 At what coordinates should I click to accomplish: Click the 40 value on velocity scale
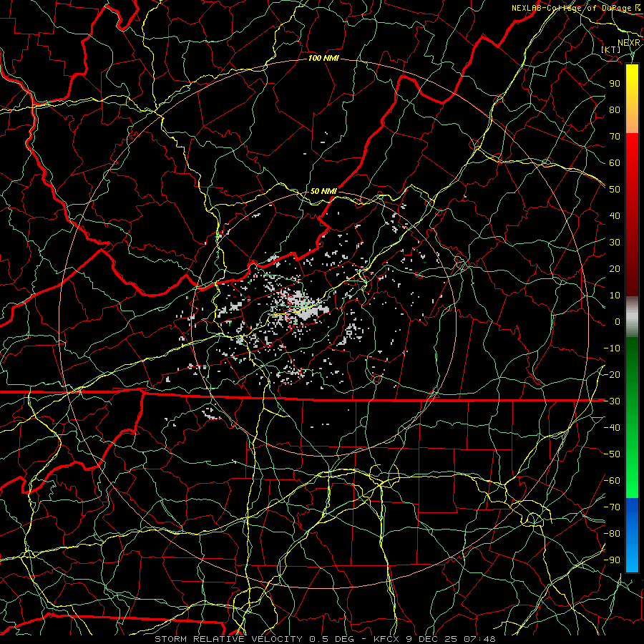(x=615, y=215)
